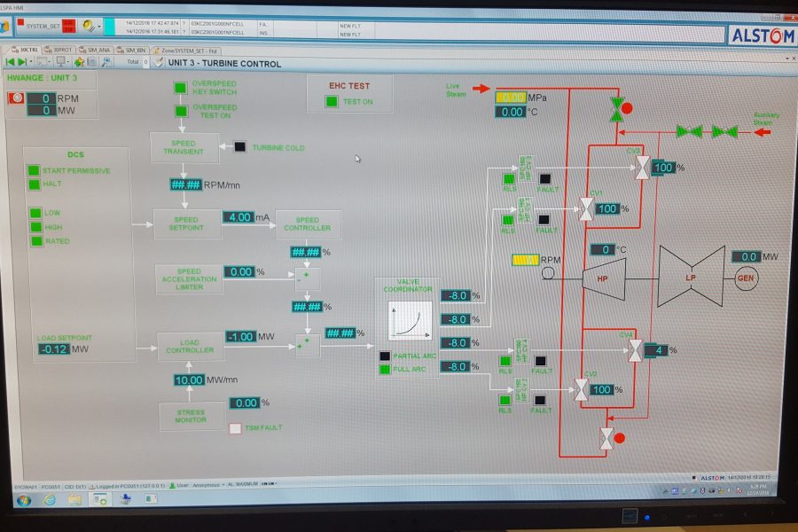Viewport: 798px width, 532px height.
Task: Click the Speed Controller block
Action: 308,224
